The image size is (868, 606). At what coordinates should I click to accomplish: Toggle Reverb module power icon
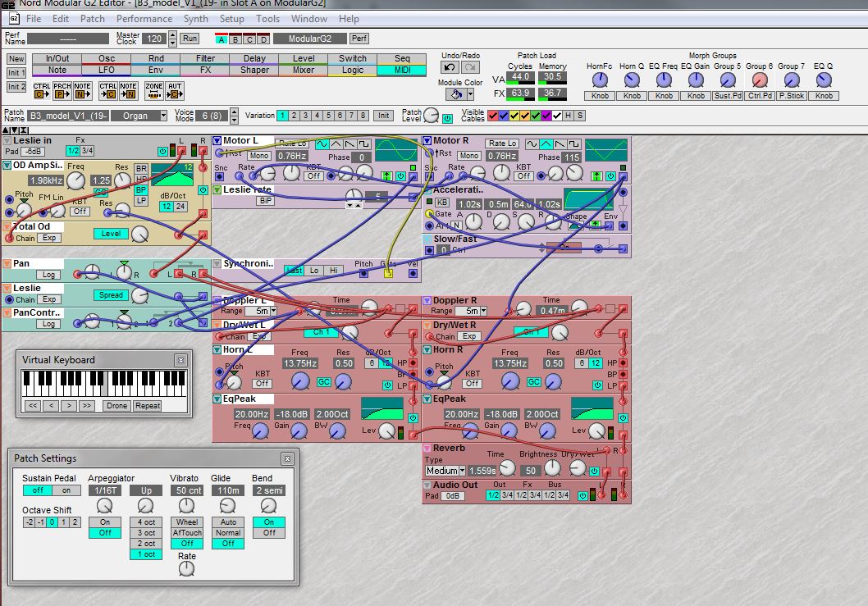click(x=594, y=471)
